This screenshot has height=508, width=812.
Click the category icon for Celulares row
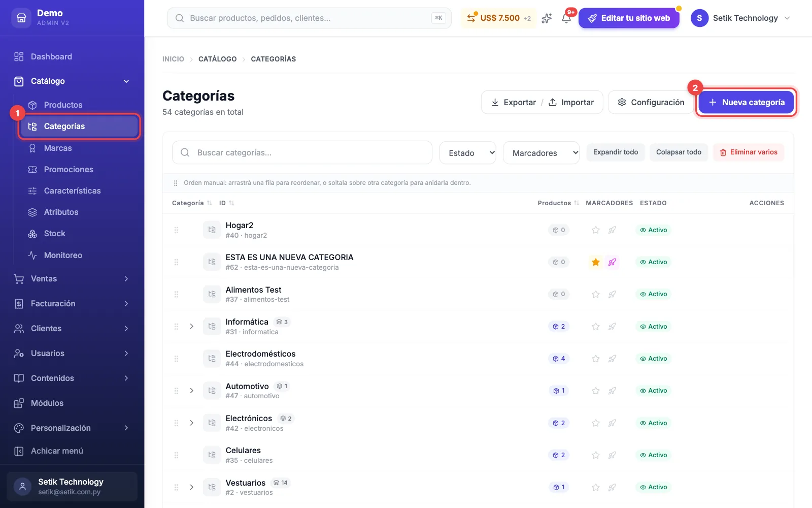212,455
